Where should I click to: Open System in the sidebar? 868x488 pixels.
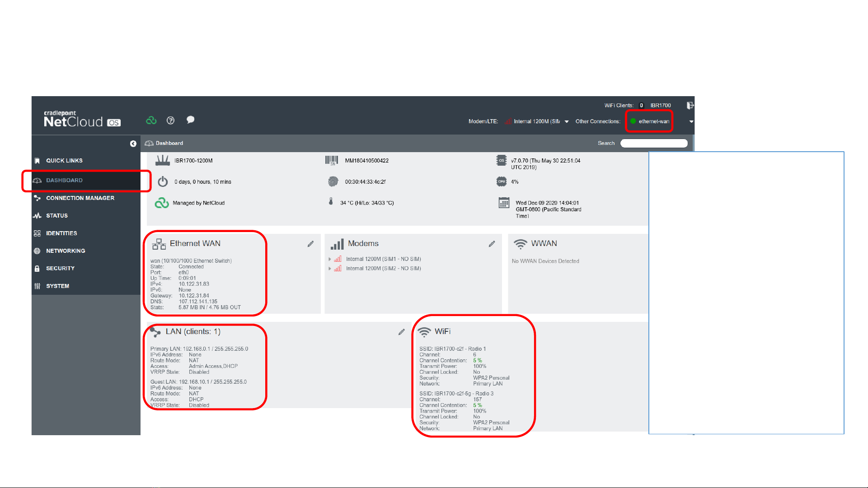pyautogui.click(x=57, y=286)
